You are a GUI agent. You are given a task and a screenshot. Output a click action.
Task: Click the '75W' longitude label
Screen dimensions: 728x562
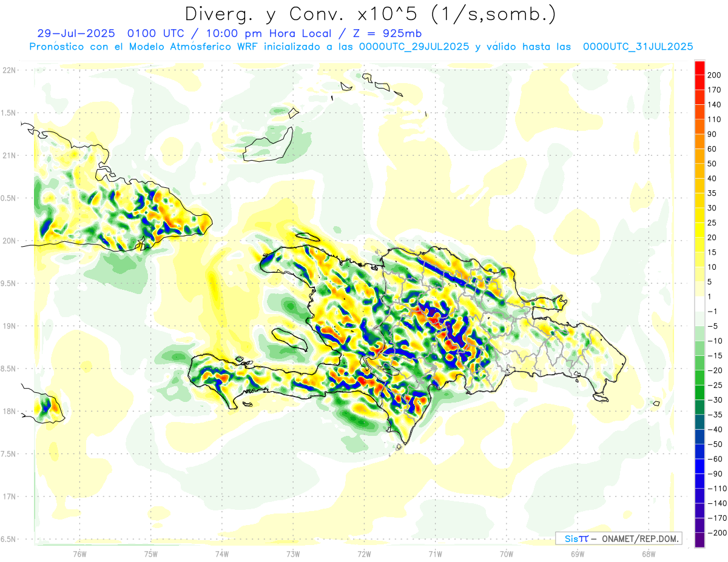(x=151, y=554)
